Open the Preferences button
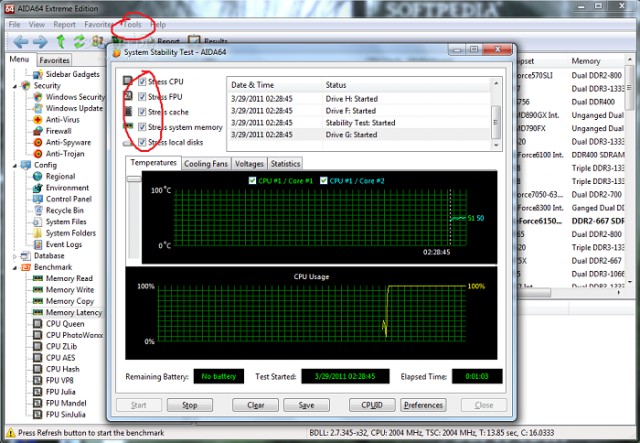The height and width of the screenshot is (443, 640). 423,405
